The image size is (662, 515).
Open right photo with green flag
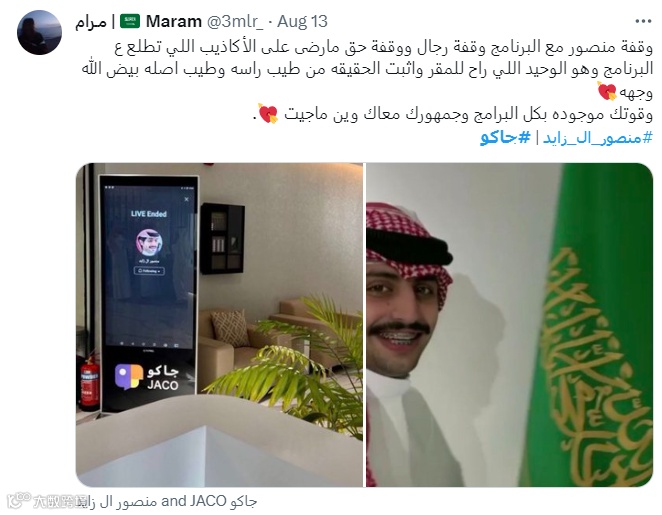point(509,325)
